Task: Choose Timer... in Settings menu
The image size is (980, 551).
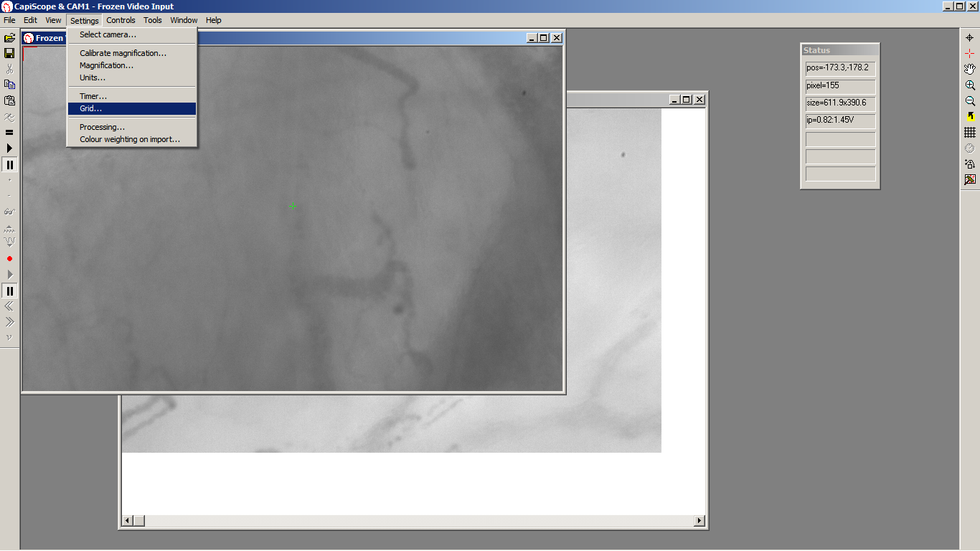Action: tap(132, 96)
